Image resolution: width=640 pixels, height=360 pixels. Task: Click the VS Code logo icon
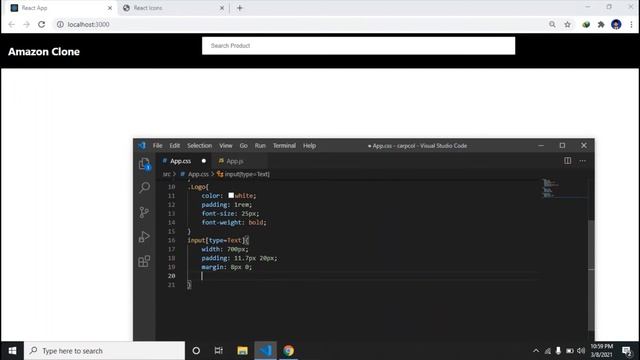142,146
